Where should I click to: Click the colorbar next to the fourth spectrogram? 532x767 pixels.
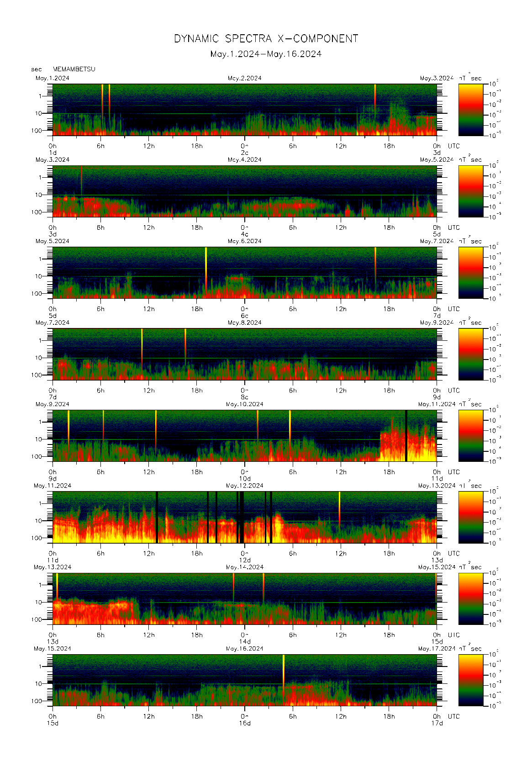(x=470, y=354)
